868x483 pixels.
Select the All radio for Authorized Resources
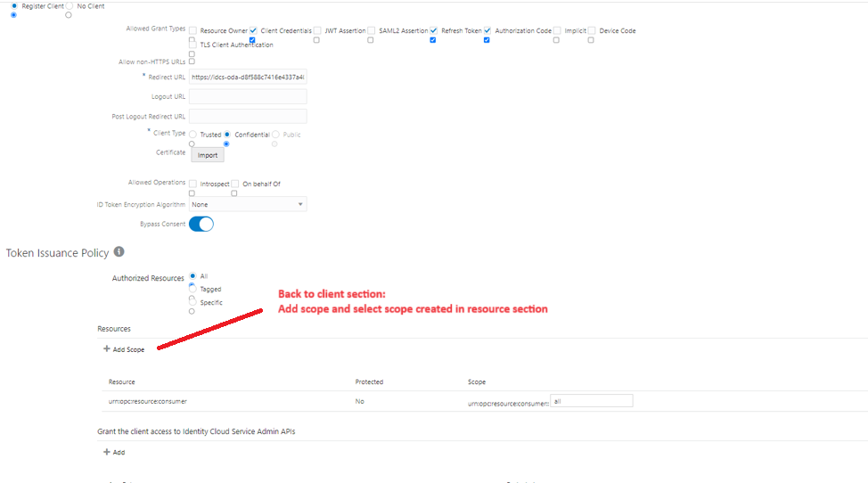[192, 275]
